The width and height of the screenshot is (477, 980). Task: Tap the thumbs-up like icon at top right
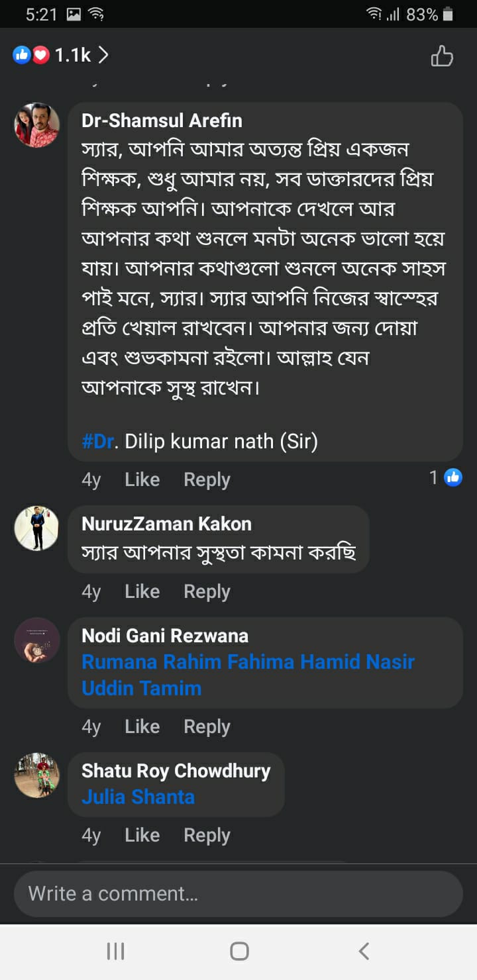[442, 56]
